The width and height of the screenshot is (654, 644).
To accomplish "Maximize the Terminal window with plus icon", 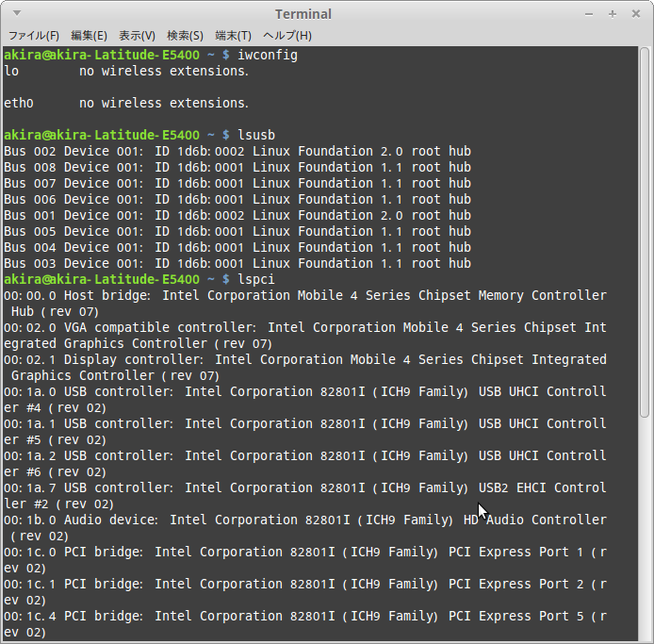I will click(613, 14).
